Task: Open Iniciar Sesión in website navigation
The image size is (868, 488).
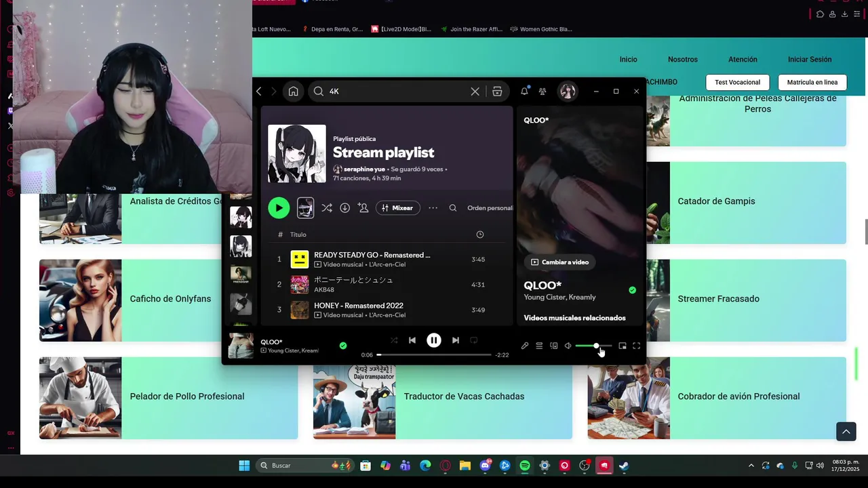Action: 810,60
